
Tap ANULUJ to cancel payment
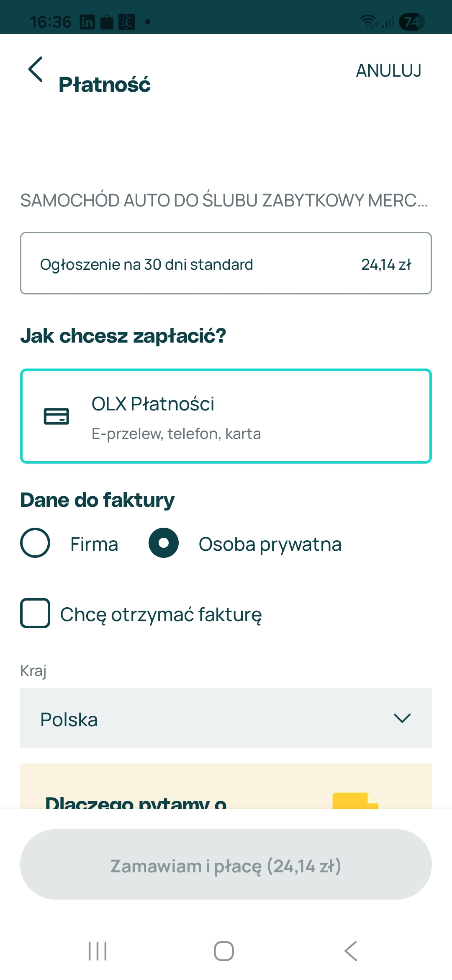(388, 71)
